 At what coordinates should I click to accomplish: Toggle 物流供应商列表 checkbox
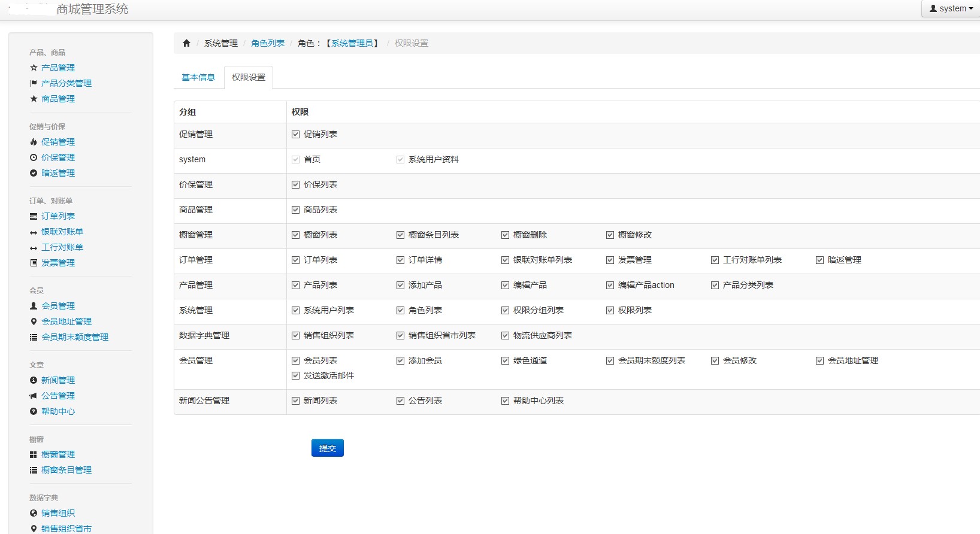[505, 336]
